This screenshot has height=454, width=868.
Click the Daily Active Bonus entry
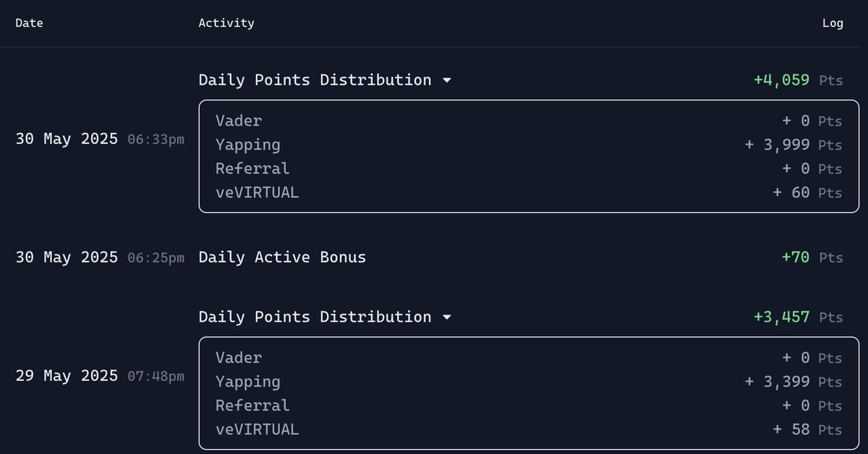[282, 257]
